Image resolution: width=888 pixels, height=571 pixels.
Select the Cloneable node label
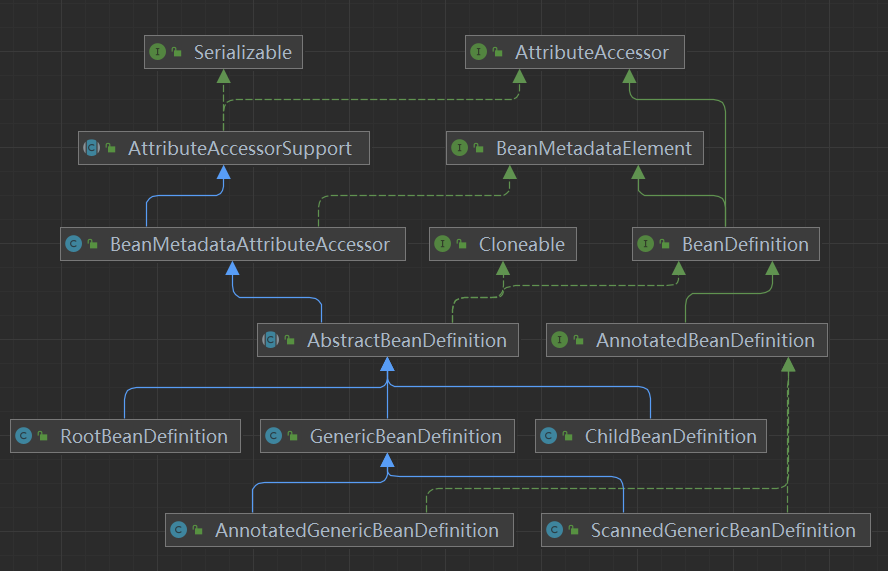[x=522, y=244]
